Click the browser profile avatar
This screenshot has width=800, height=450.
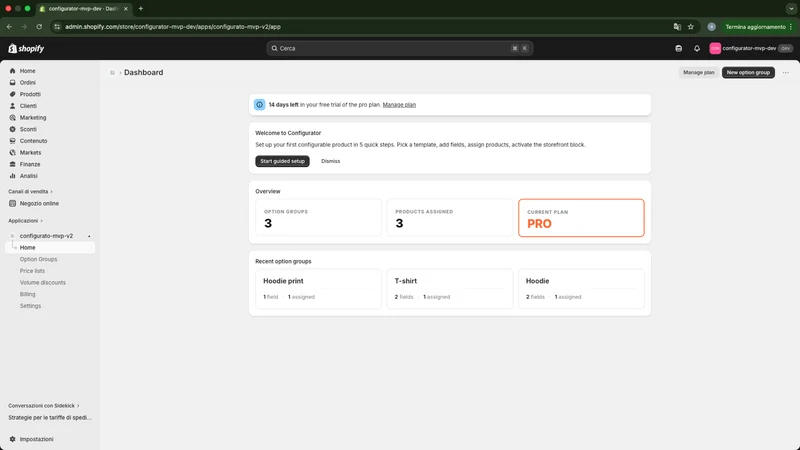click(x=711, y=27)
